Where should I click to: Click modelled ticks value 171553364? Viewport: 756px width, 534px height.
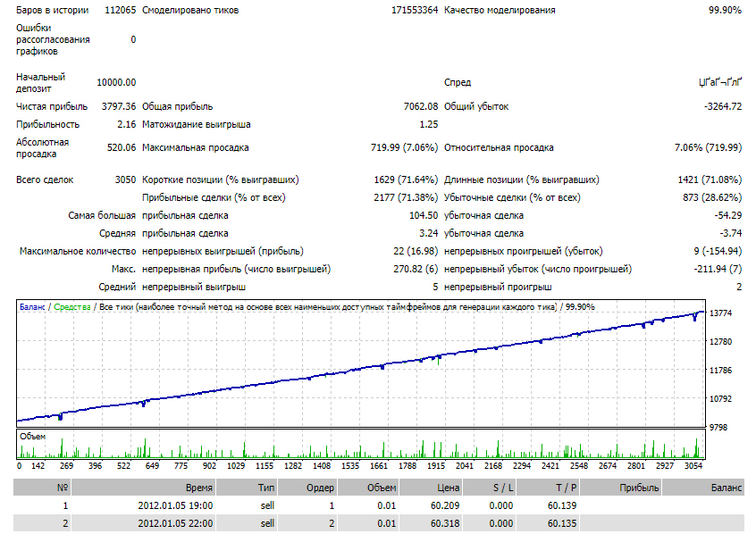415,10
